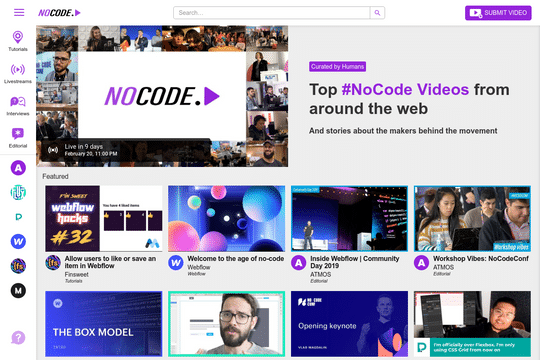Click the SUBMIT VIDEO button
540x360 pixels.
tap(498, 13)
